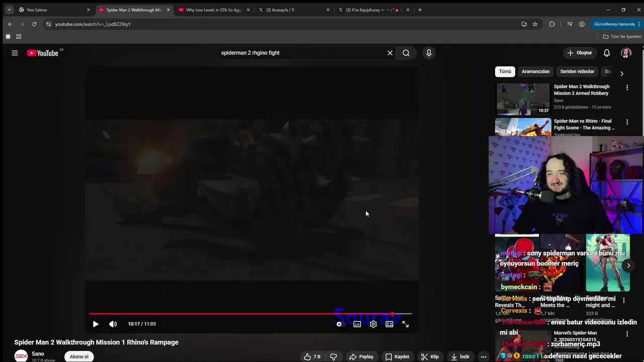Open Chrome extensions puzzle icon

point(552,24)
